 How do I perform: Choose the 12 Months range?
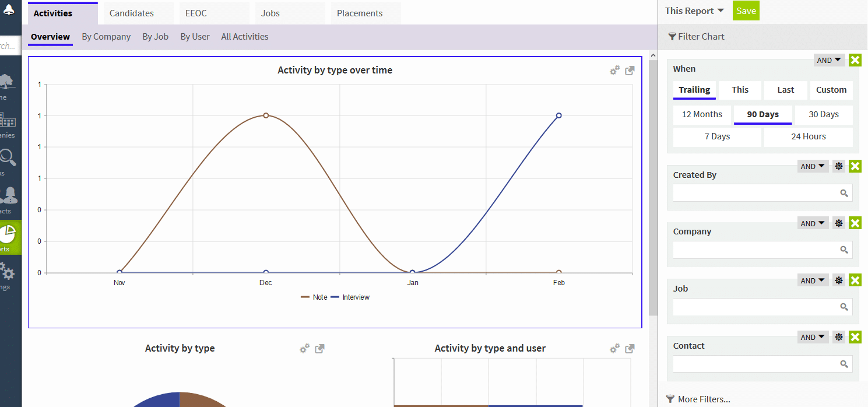click(x=702, y=114)
